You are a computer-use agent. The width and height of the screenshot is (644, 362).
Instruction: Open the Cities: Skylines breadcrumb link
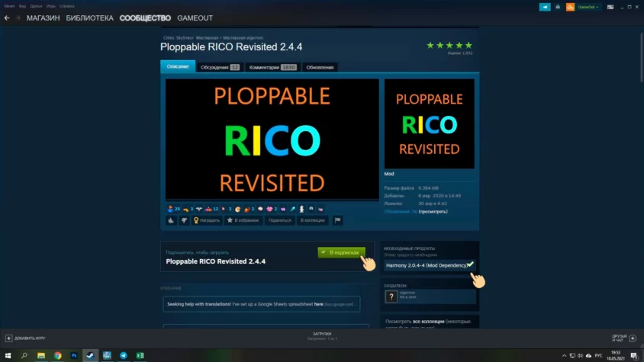click(178, 38)
